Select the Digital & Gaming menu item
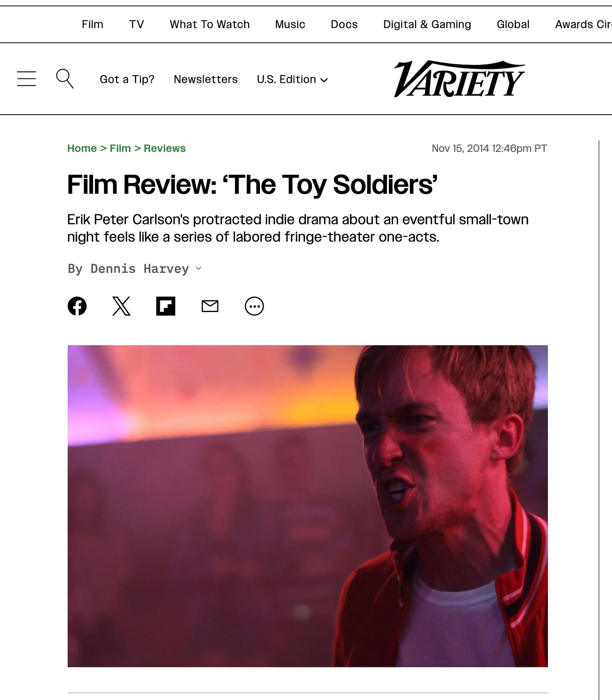 click(x=427, y=24)
